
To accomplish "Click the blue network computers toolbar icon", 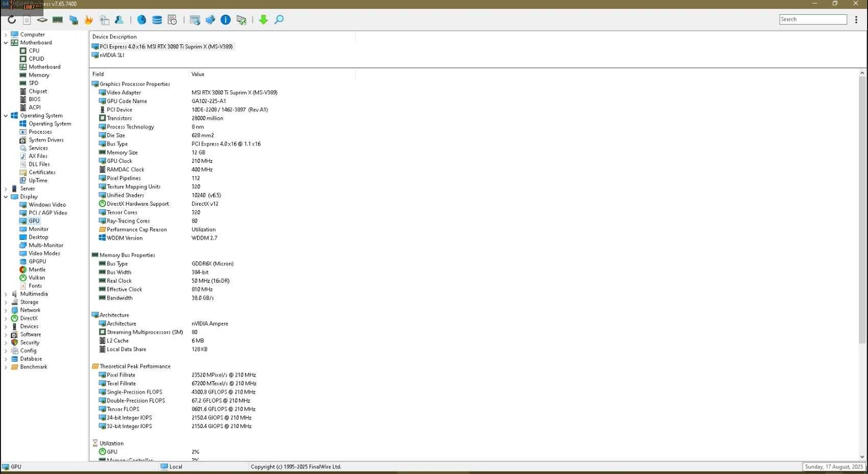I will 210,20.
